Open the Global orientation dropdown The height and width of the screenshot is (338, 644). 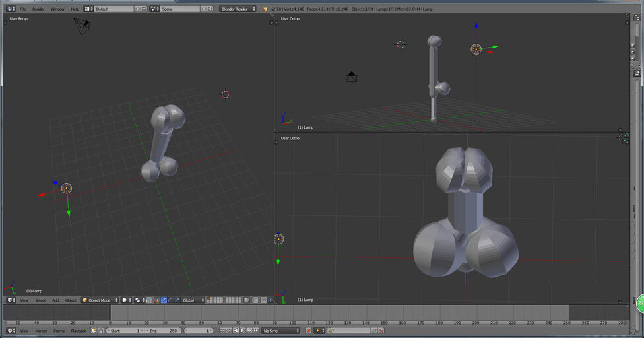tap(193, 300)
